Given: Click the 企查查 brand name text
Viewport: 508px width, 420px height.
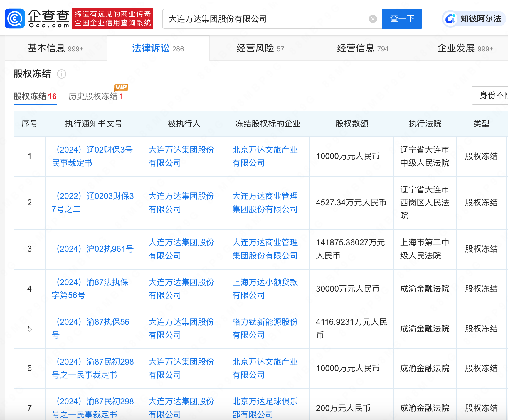Looking at the screenshot, I should click(x=49, y=16).
